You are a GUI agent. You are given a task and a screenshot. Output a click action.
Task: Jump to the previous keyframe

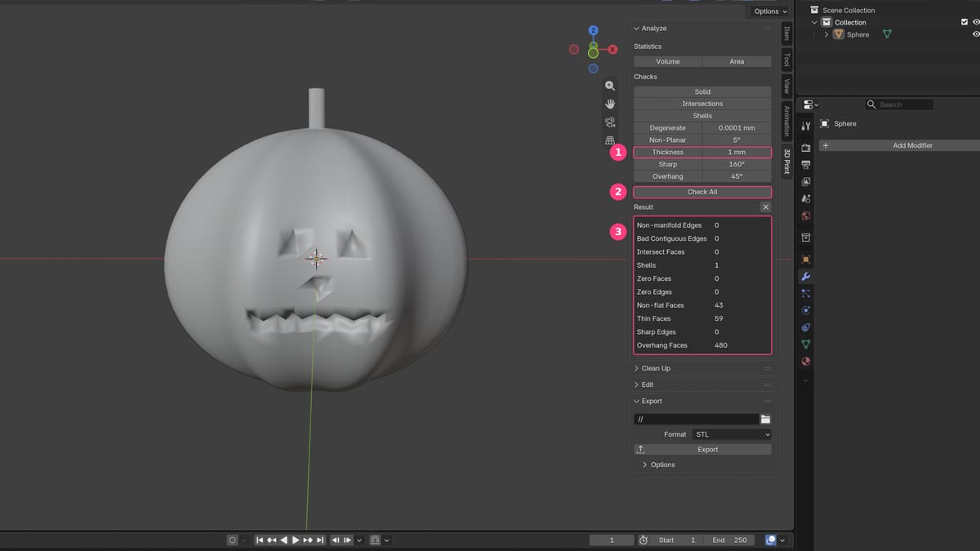pos(272,540)
